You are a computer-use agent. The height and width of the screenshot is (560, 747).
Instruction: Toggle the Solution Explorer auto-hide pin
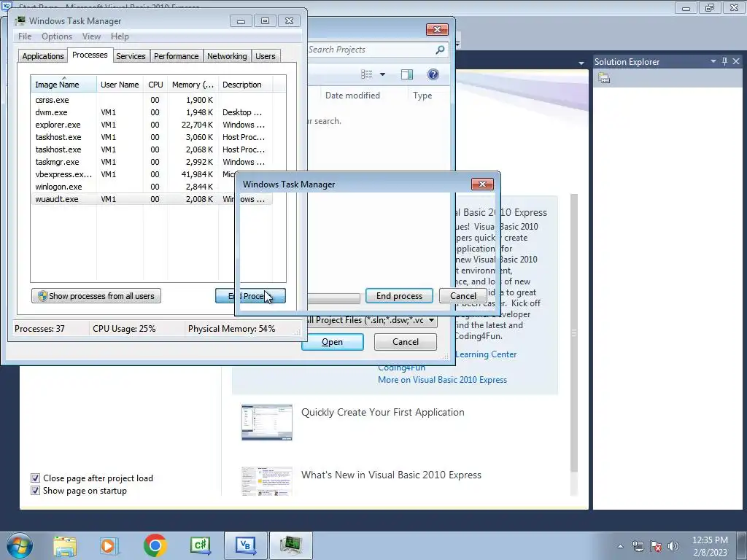[724, 61]
